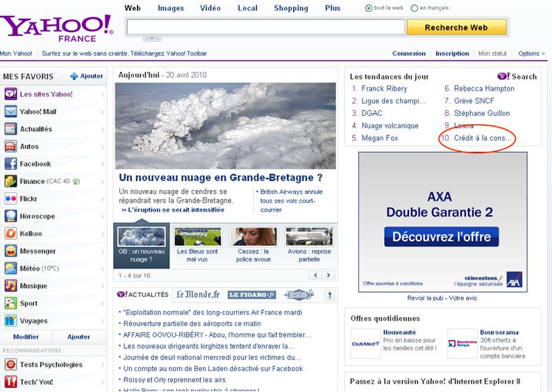Click the Connexion link

point(409,53)
